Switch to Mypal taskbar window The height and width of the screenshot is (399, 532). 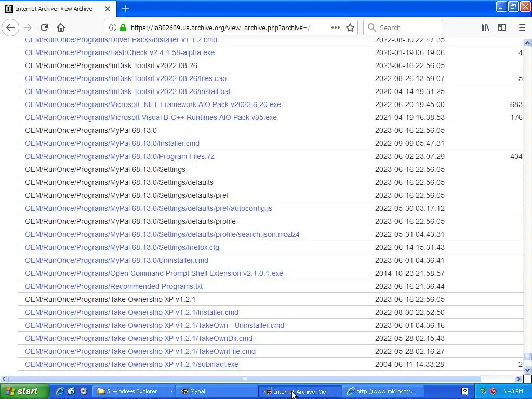pos(217,391)
